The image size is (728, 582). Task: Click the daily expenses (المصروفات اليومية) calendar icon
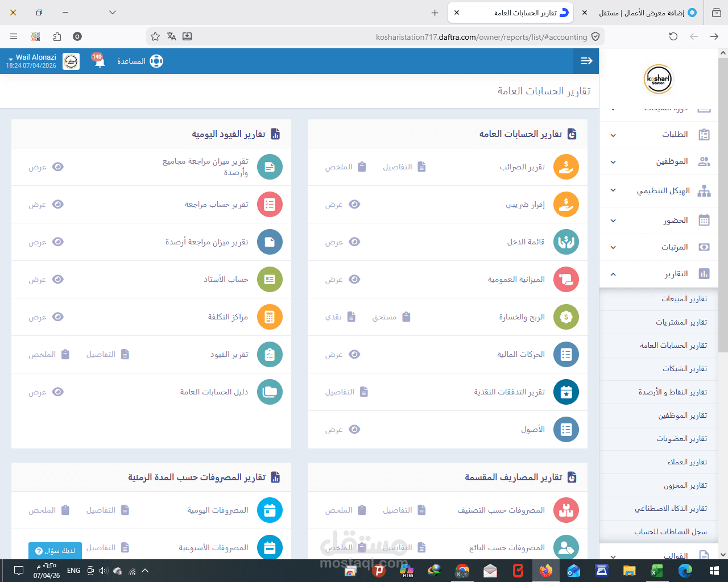point(270,510)
